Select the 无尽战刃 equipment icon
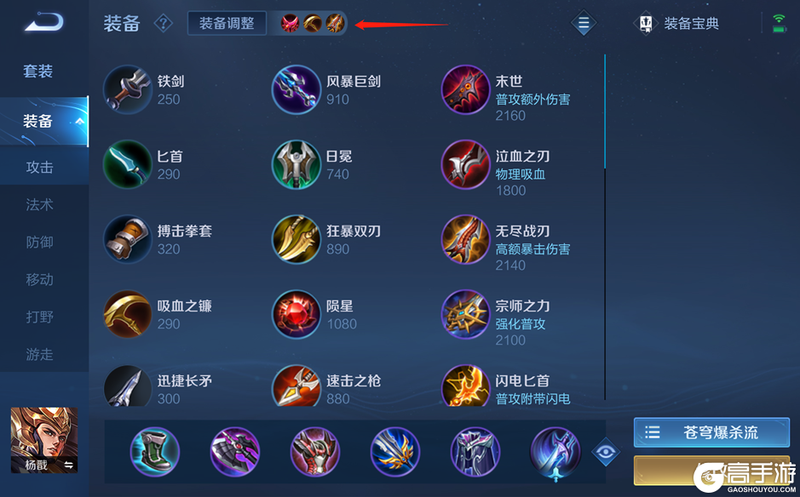800x497 pixels. click(465, 239)
